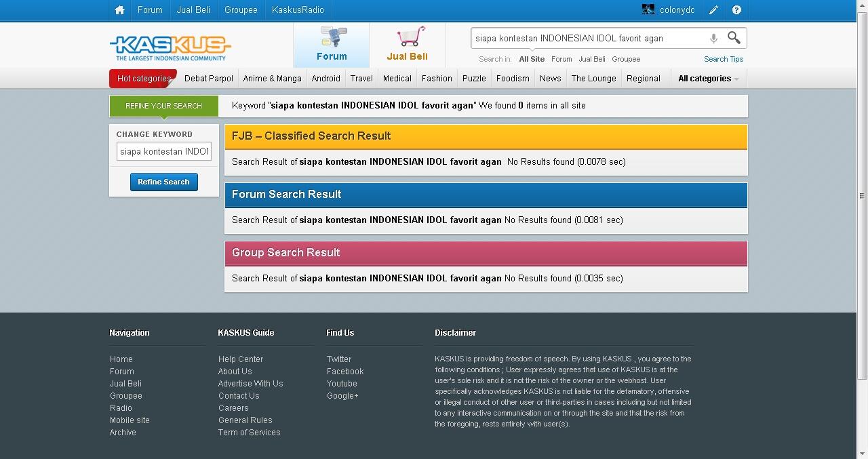The height and width of the screenshot is (459, 868).
Task: Open the colonydc username menu
Action: [x=677, y=10]
